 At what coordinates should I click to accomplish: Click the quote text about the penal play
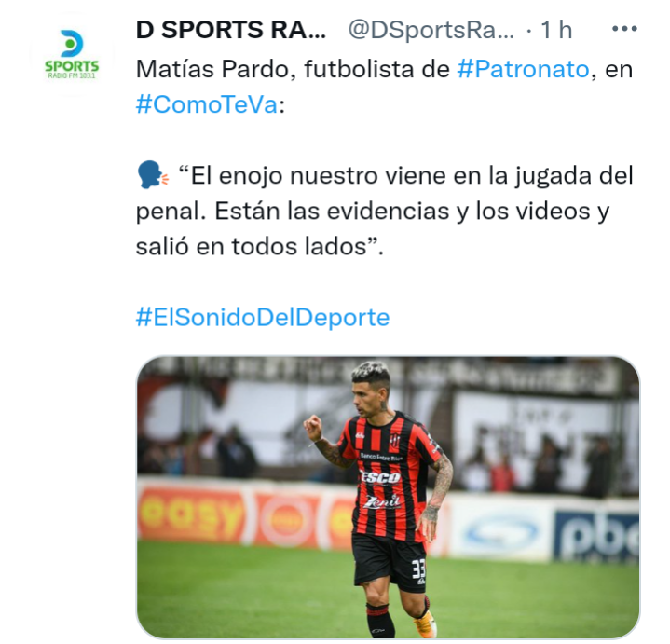pyautogui.click(x=384, y=211)
